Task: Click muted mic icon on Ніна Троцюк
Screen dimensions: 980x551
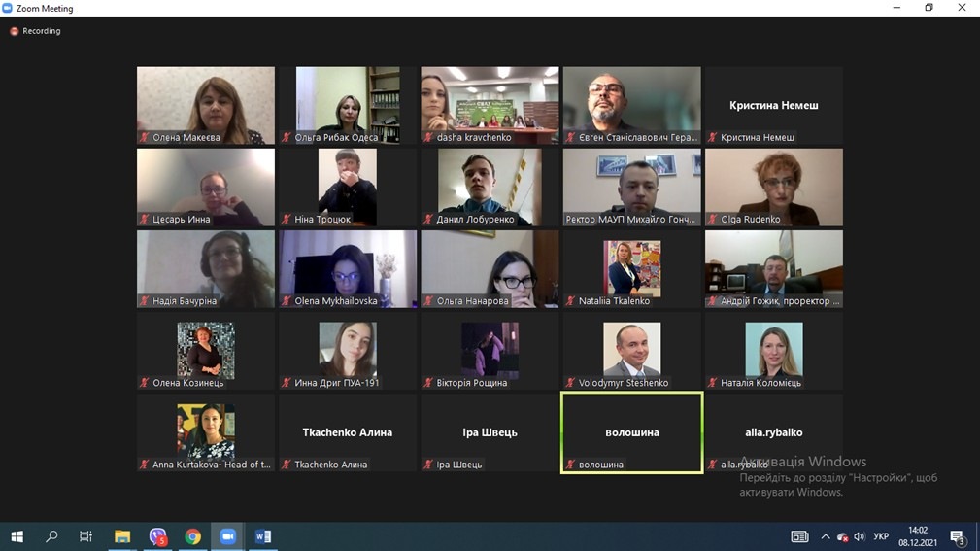Action: coord(287,220)
